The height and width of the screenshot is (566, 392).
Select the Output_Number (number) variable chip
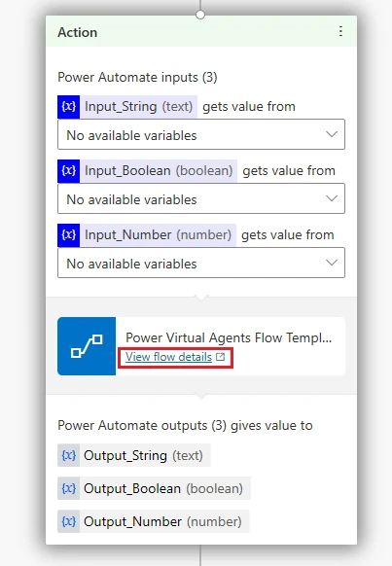click(x=154, y=521)
